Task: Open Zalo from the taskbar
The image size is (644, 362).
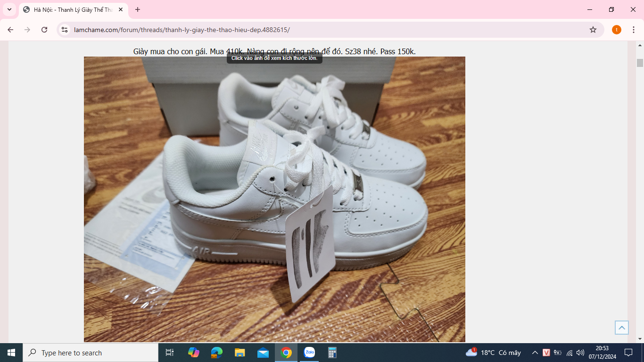Action: tap(309, 353)
